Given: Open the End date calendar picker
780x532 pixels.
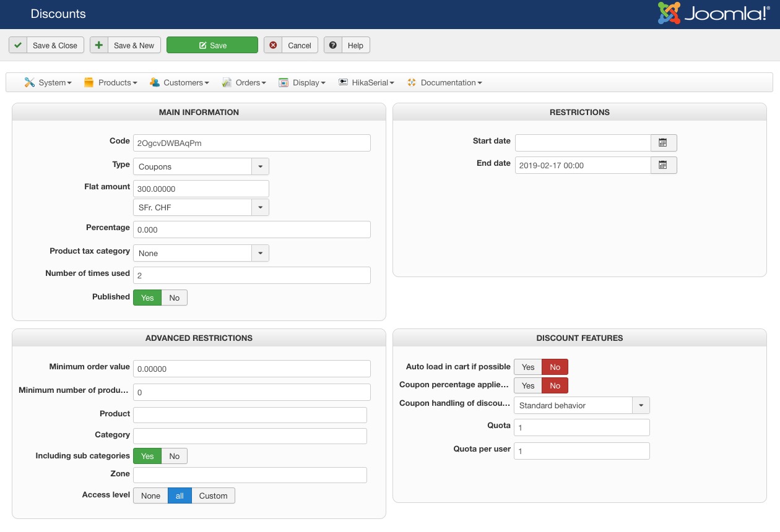Looking at the screenshot, I should (664, 165).
